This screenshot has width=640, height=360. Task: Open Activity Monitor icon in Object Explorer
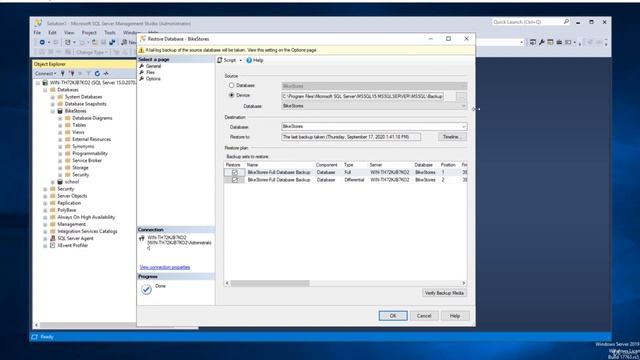click(x=106, y=73)
